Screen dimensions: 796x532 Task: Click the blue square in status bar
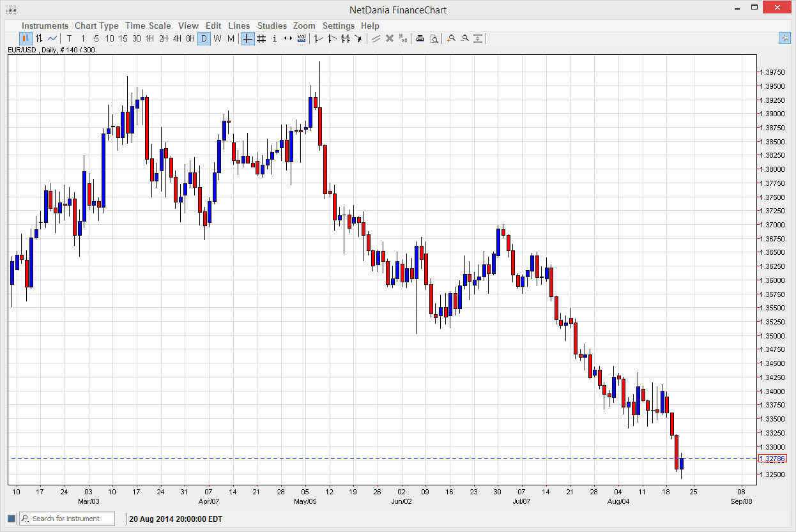pyautogui.click(x=11, y=519)
